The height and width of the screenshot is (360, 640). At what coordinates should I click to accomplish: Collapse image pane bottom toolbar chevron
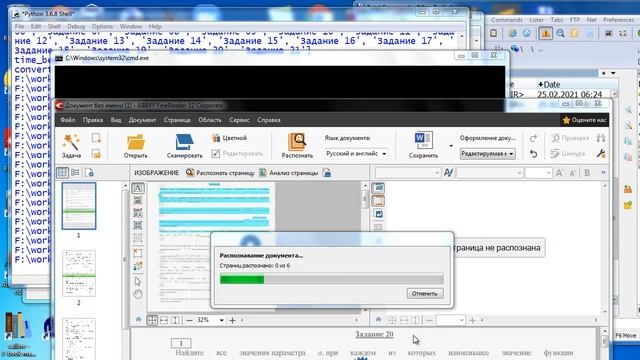(138, 320)
